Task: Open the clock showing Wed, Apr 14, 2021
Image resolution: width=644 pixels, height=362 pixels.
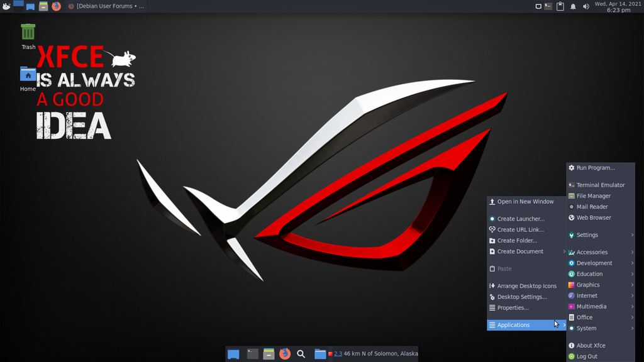Action: click(x=618, y=6)
